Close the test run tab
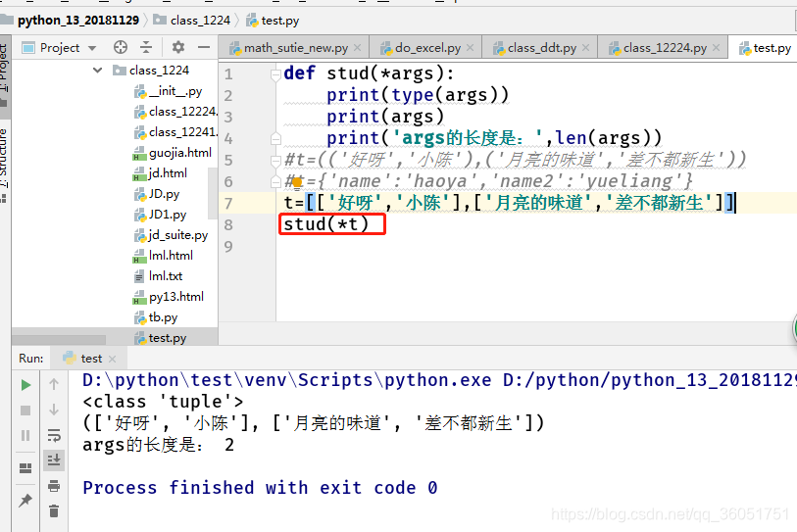 [113, 359]
